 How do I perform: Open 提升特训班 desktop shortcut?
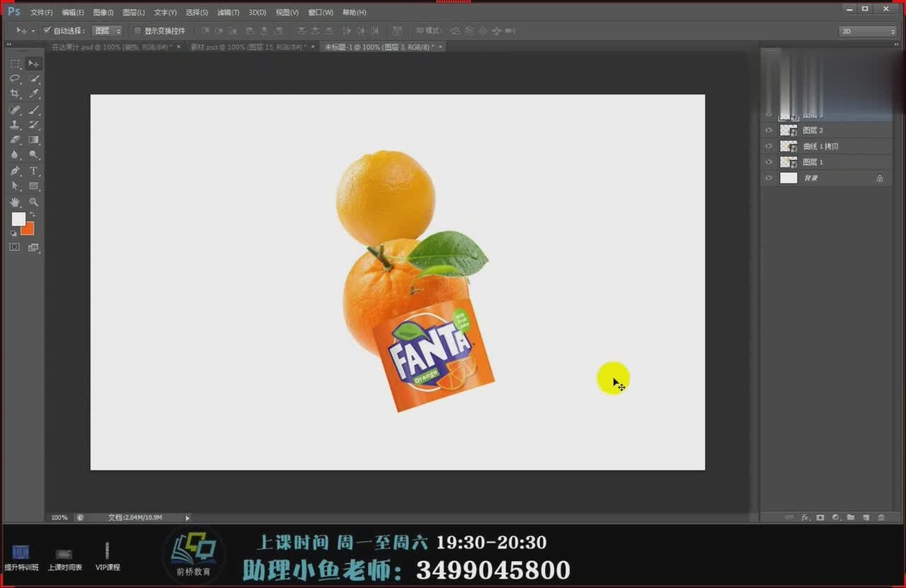point(21,557)
